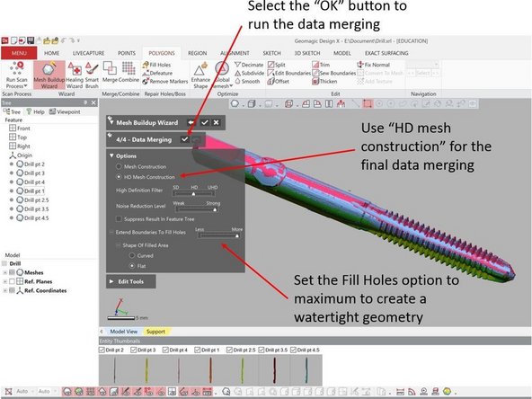Select the Flat filled area shape
Image resolution: width=532 pixels, height=399 pixels.
pyautogui.click(x=132, y=266)
